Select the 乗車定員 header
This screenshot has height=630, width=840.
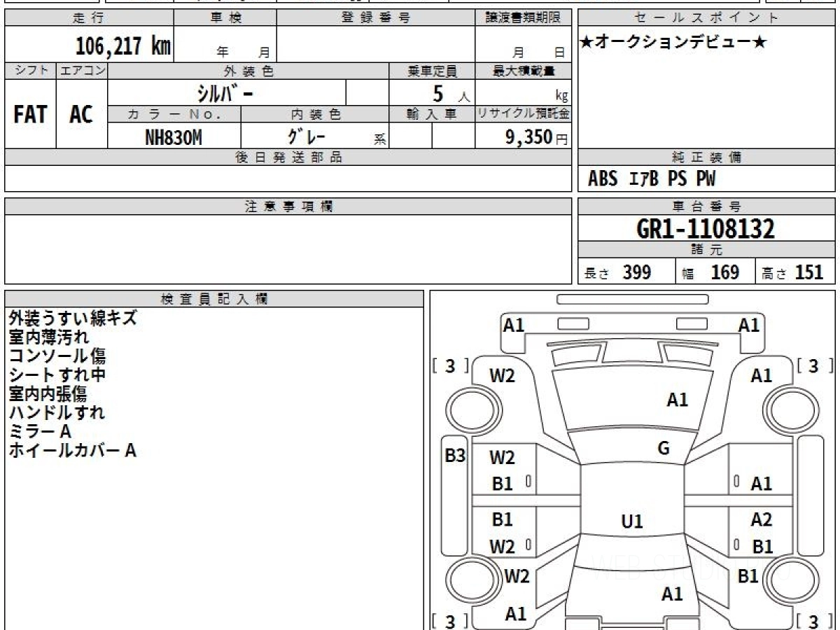coord(431,71)
